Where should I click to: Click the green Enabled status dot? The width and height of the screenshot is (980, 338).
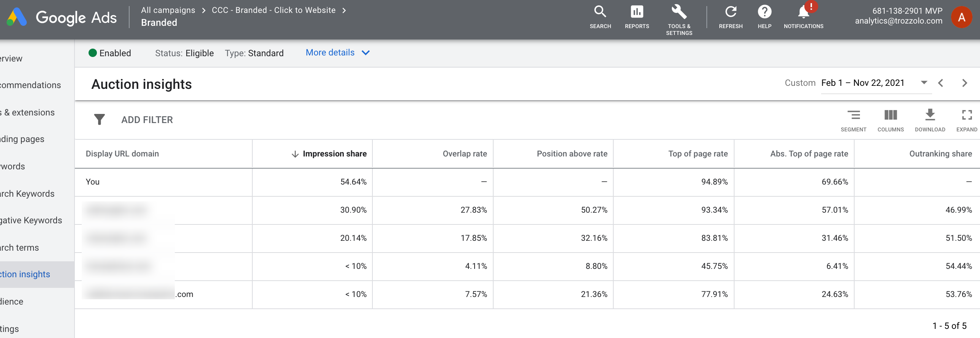pos(92,53)
